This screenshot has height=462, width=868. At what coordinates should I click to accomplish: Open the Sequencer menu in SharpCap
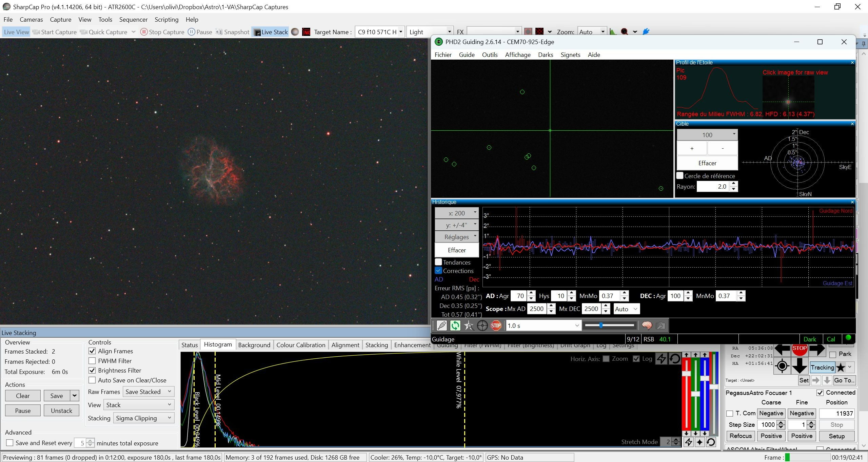click(x=133, y=20)
